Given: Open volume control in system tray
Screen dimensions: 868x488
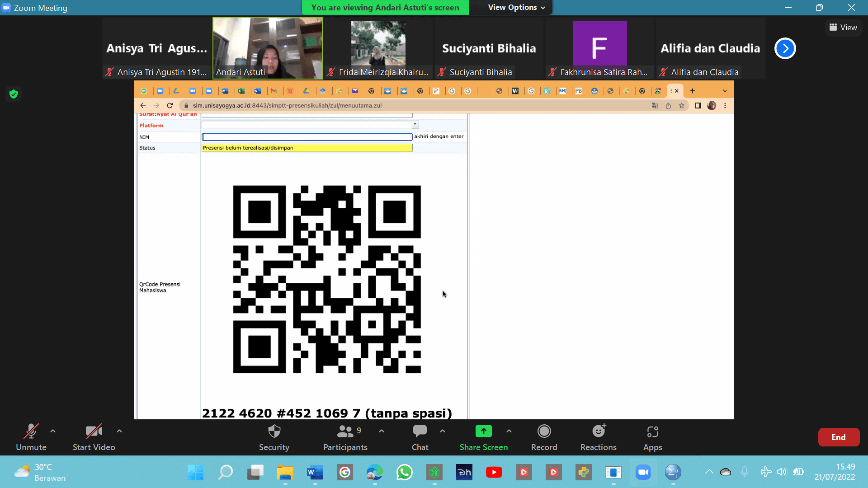Looking at the screenshot, I should pyautogui.click(x=782, y=472).
